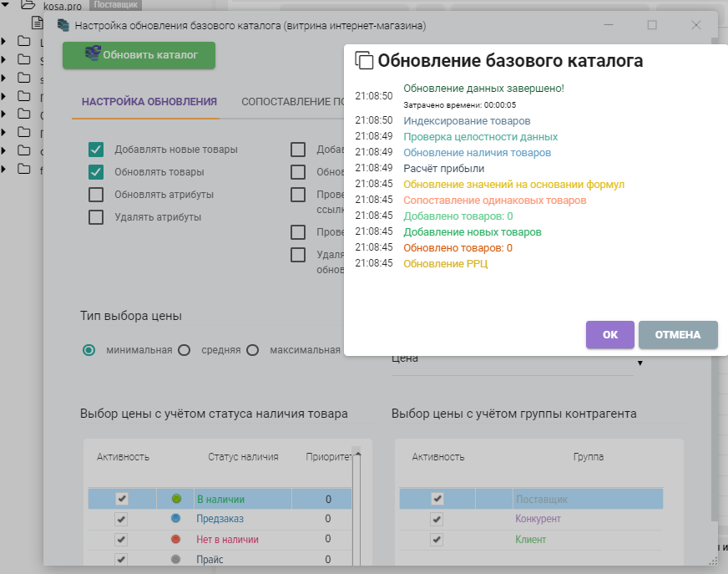728x574 pixels.
Task: Maximize the Настройка обновления window
Action: [652, 25]
